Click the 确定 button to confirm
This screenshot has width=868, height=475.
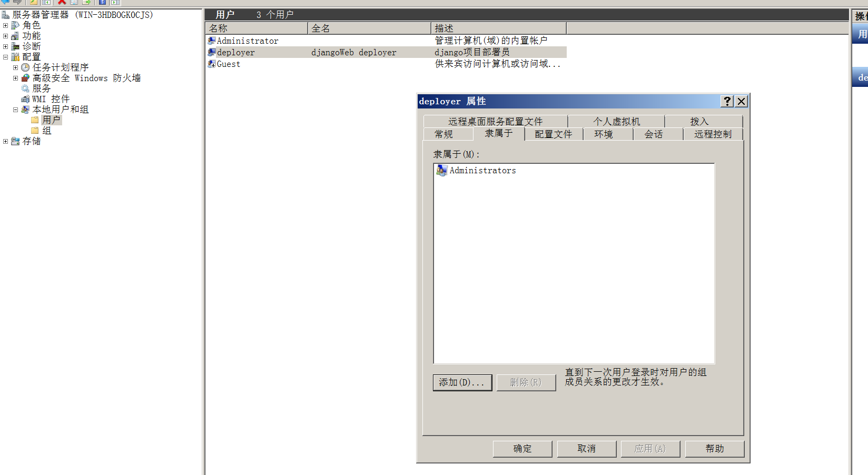(522, 448)
